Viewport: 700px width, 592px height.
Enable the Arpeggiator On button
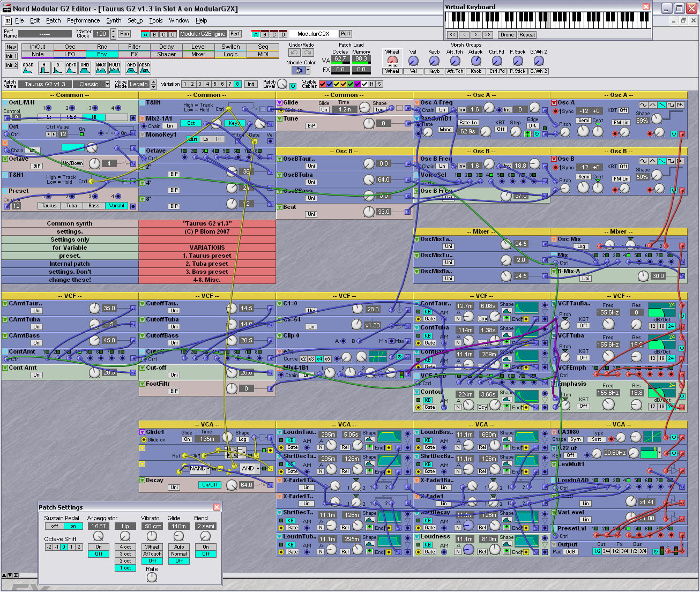click(99, 547)
